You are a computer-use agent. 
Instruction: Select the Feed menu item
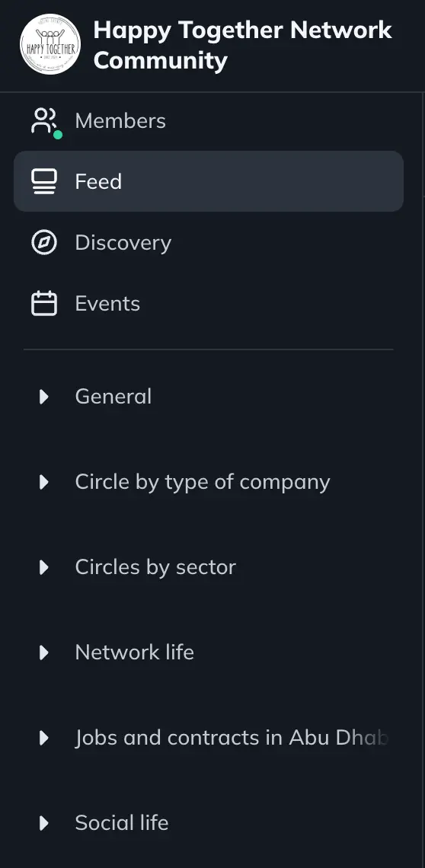point(209,181)
